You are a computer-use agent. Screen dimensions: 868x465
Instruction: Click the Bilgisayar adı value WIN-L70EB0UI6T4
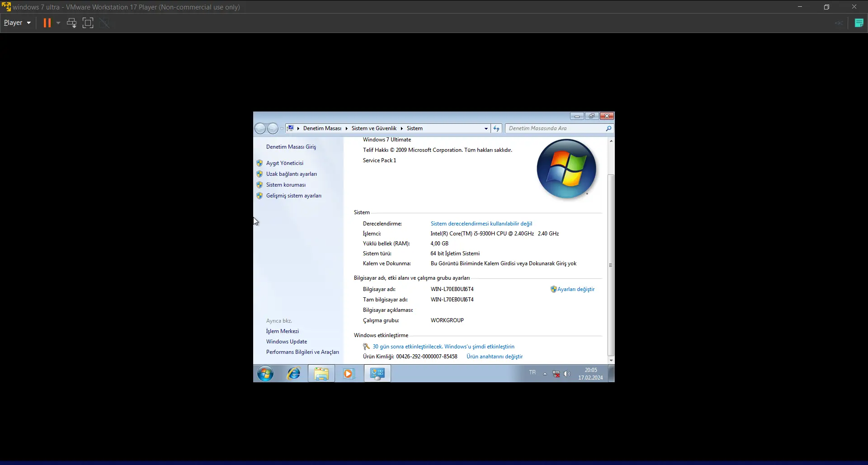[x=452, y=289]
